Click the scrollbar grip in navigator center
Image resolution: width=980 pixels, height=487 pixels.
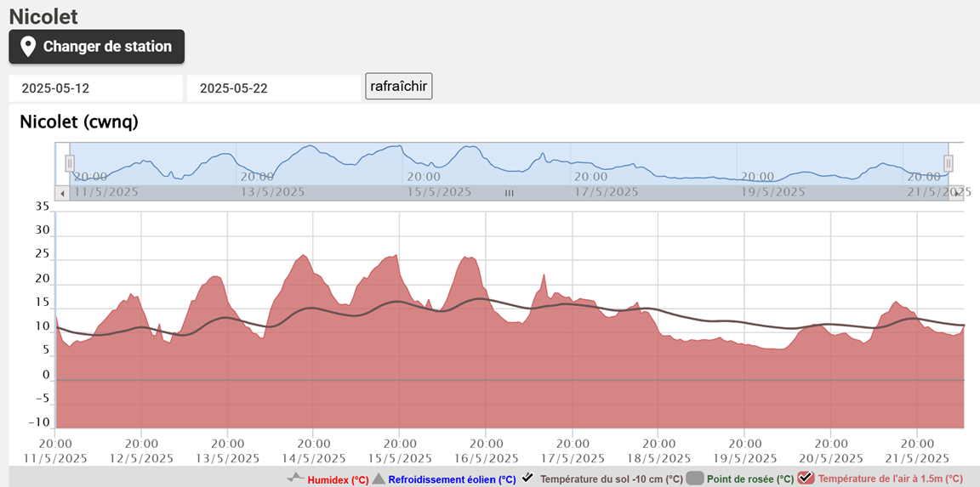tap(509, 193)
